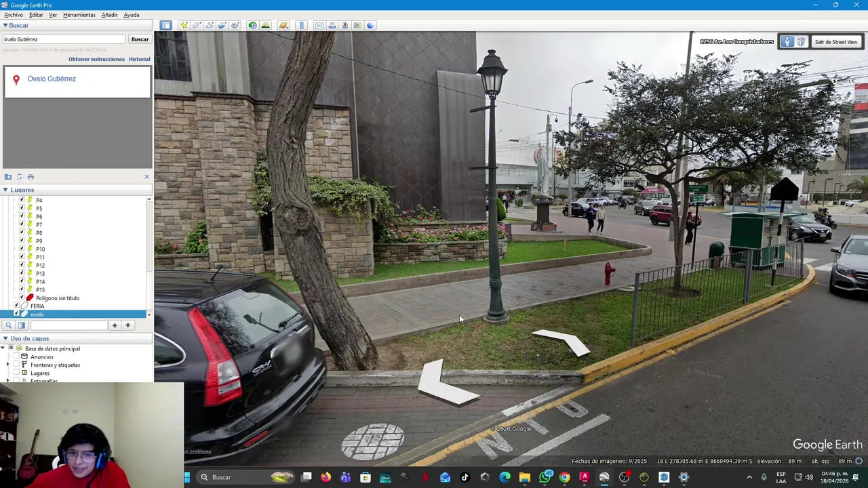The image size is (868, 488).
Task: Click the Street View pegman icon
Action: point(787,41)
